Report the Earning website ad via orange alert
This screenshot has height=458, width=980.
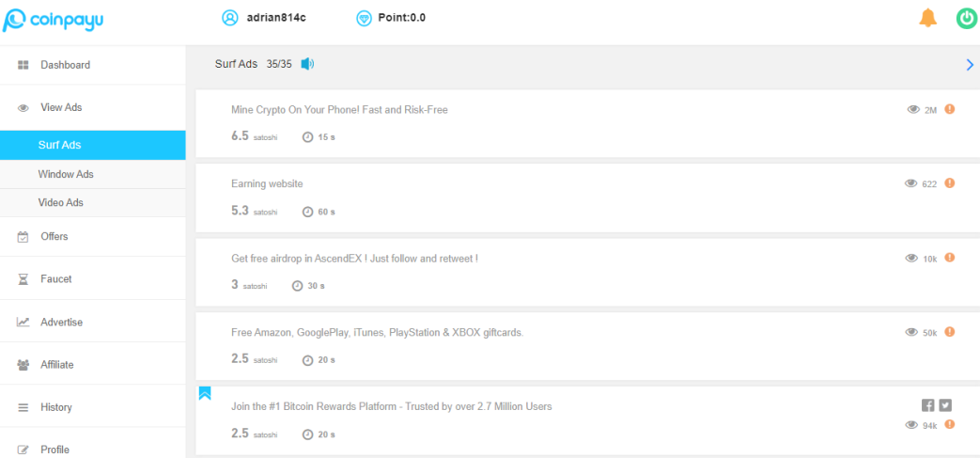(949, 183)
